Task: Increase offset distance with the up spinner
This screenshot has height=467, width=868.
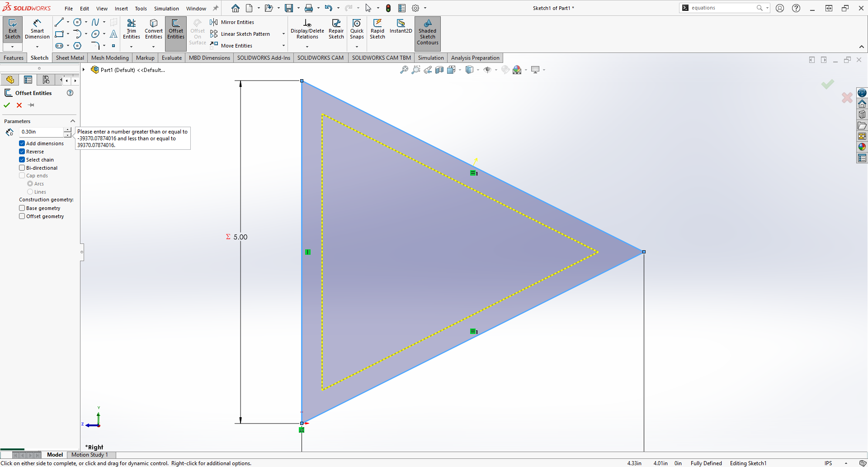Action: tap(67, 129)
